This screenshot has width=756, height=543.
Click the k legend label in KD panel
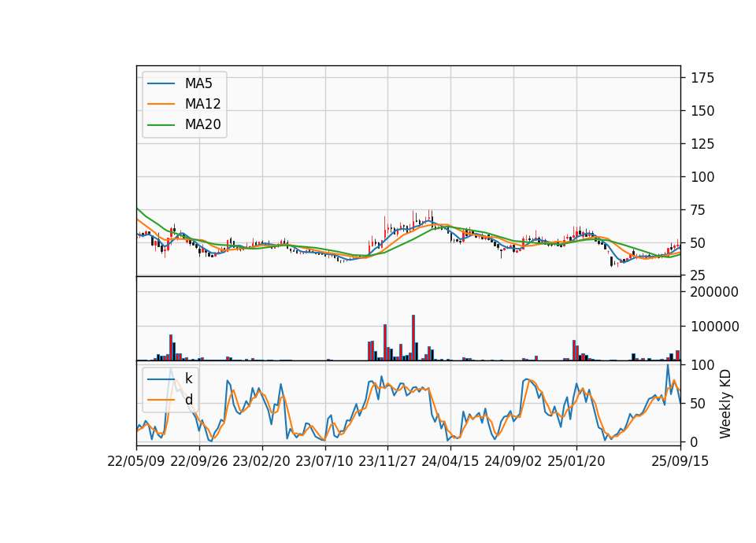coord(188,379)
